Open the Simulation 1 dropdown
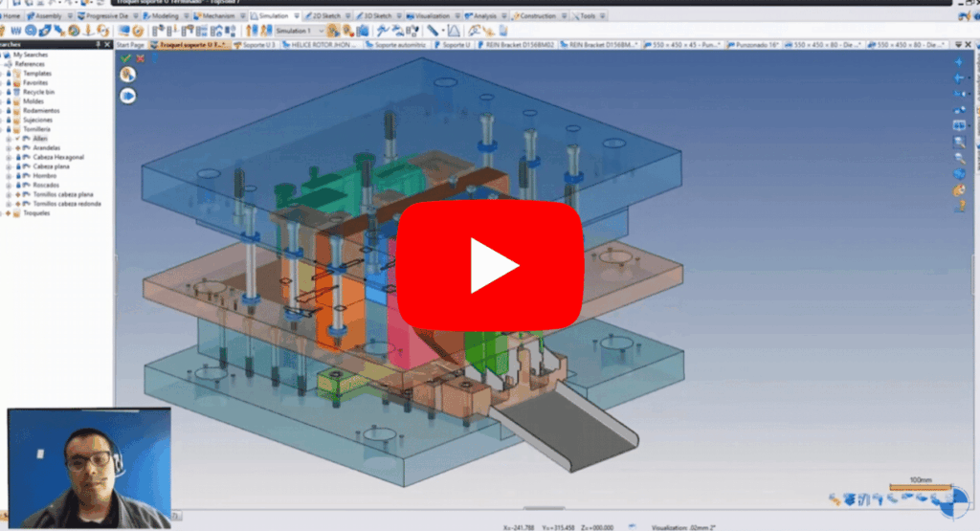The width and height of the screenshot is (980, 531). pyautogui.click(x=300, y=31)
